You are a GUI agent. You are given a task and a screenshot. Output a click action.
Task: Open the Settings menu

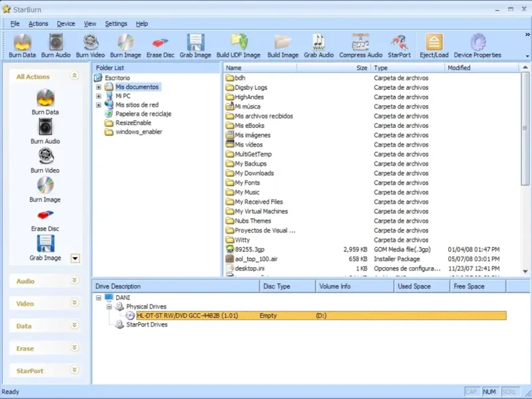tap(116, 23)
